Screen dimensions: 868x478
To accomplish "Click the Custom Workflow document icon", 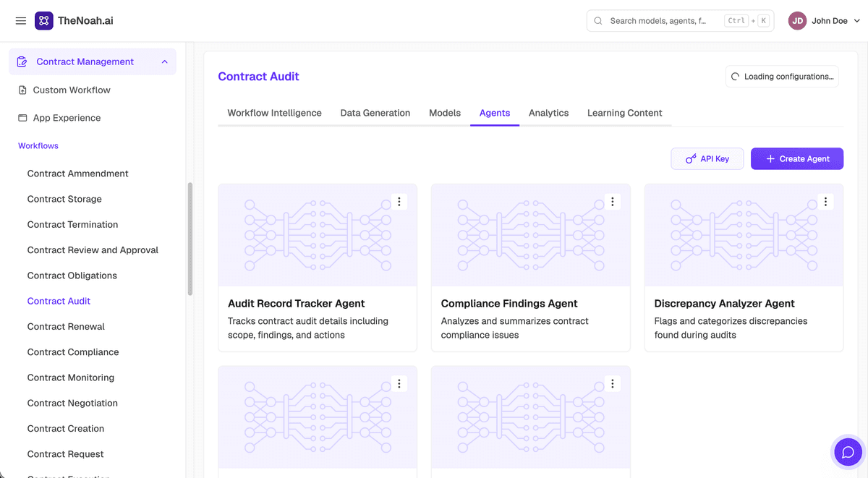I will [22, 90].
